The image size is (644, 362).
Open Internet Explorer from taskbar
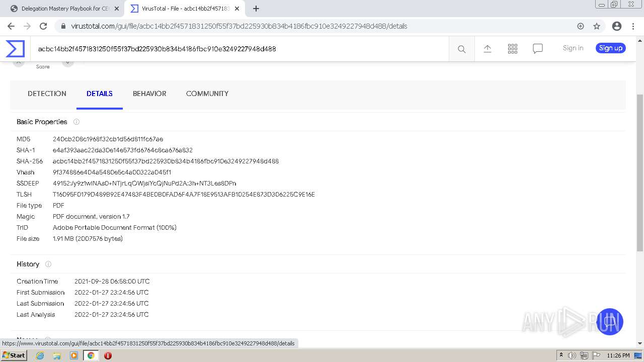pyautogui.click(x=40, y=355)
